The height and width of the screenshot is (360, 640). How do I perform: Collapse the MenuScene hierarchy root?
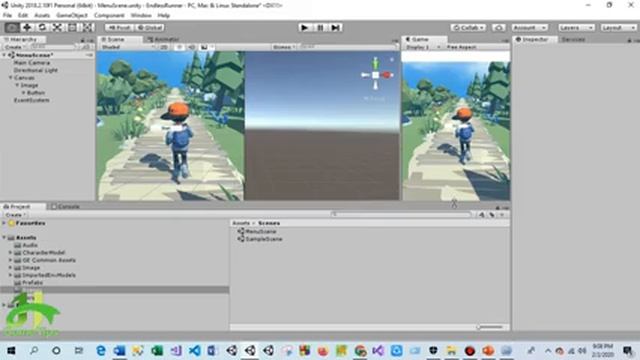(4, 55)
